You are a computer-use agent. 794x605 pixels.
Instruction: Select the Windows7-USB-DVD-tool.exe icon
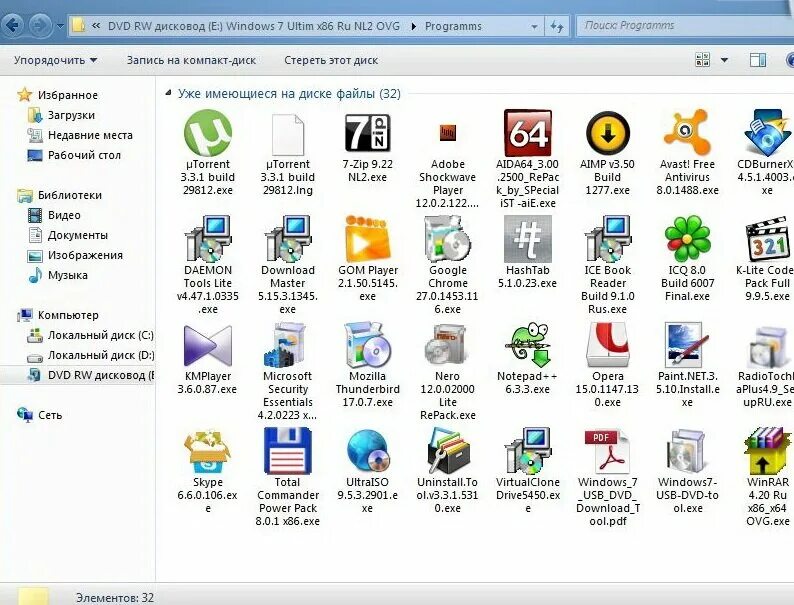[686, 451]
